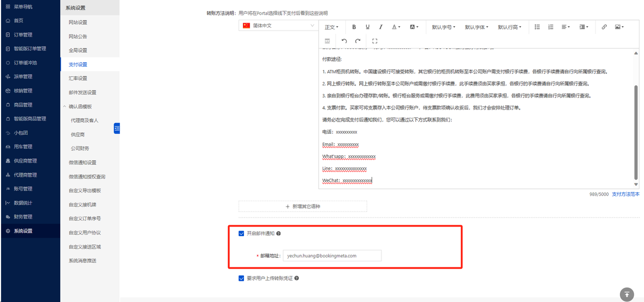Collapse the 确认函模板 submenu
The height and width of the screenshot is (302, 644).
pos(64,107)
